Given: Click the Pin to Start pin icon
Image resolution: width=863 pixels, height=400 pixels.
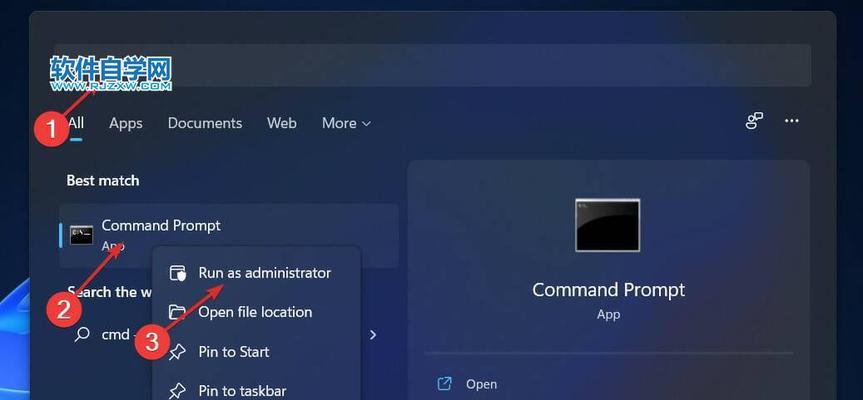Looking at the screenshot, I should [x=177, y=352].
